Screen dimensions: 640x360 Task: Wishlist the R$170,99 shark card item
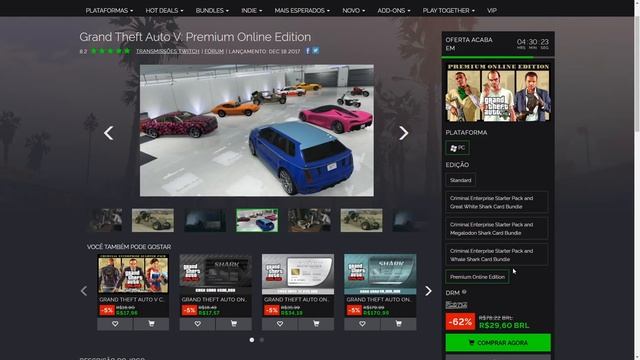362,324
